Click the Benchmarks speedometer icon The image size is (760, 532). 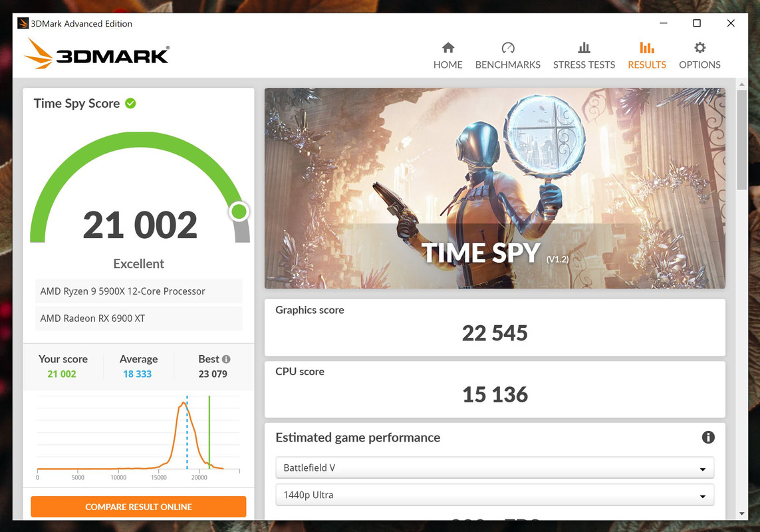[507, 47]
